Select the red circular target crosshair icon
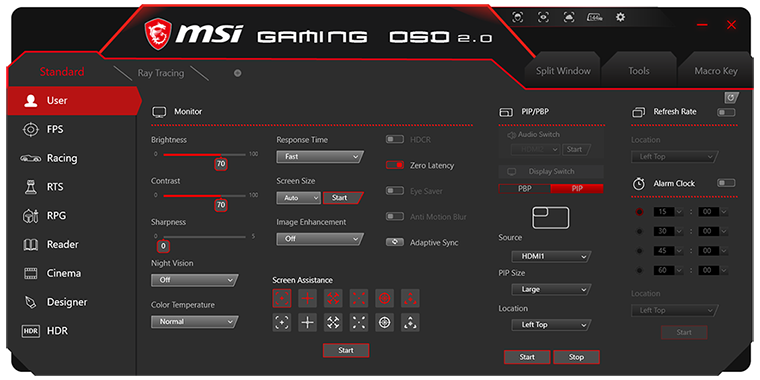 pos(385,299)
